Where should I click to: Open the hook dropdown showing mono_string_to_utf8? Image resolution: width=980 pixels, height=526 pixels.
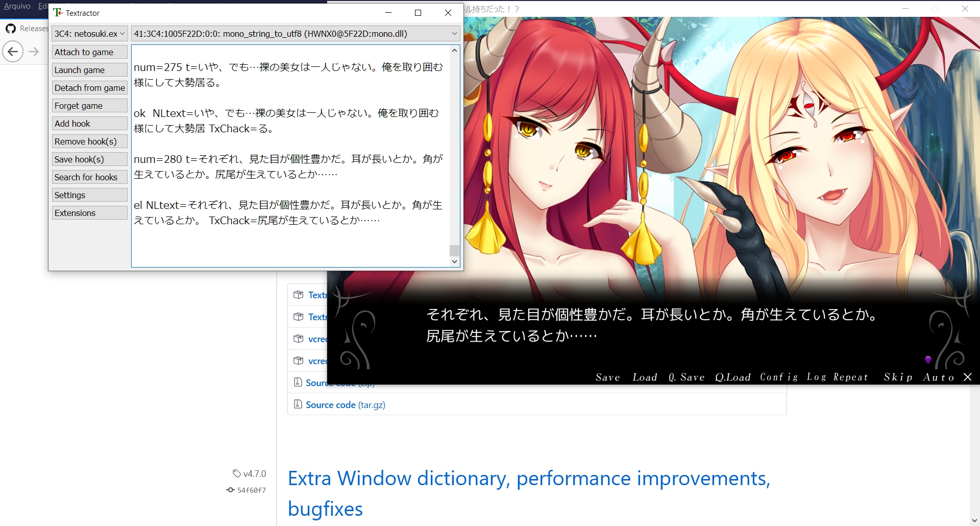point(295,33)
